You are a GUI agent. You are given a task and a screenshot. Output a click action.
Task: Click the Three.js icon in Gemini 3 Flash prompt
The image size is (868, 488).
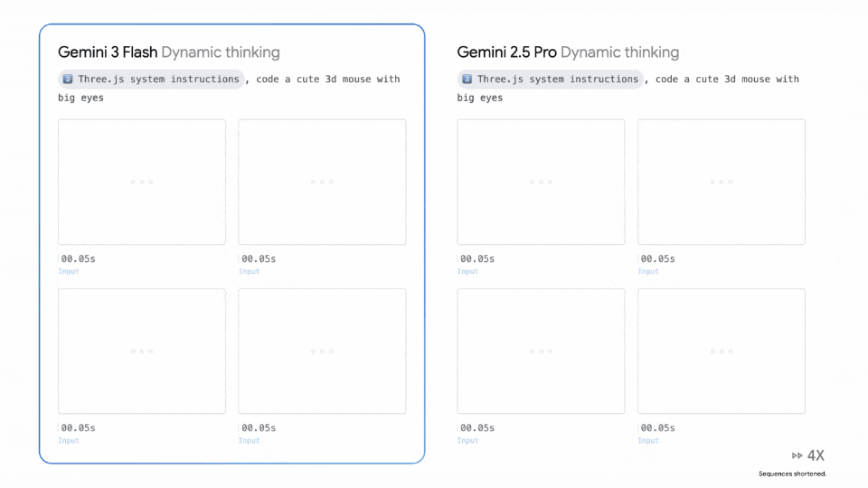pyautogui.click(x=68, y=80)
